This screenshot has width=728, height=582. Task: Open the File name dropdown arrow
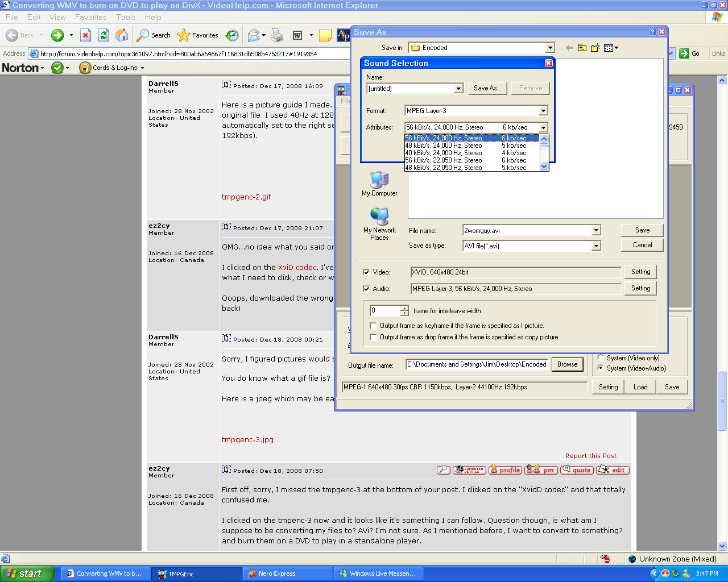(x=596, y=230)
